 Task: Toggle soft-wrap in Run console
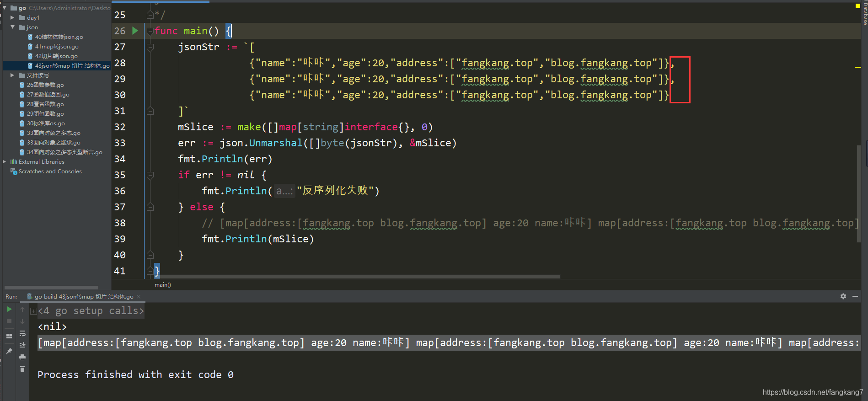(22, 333)
